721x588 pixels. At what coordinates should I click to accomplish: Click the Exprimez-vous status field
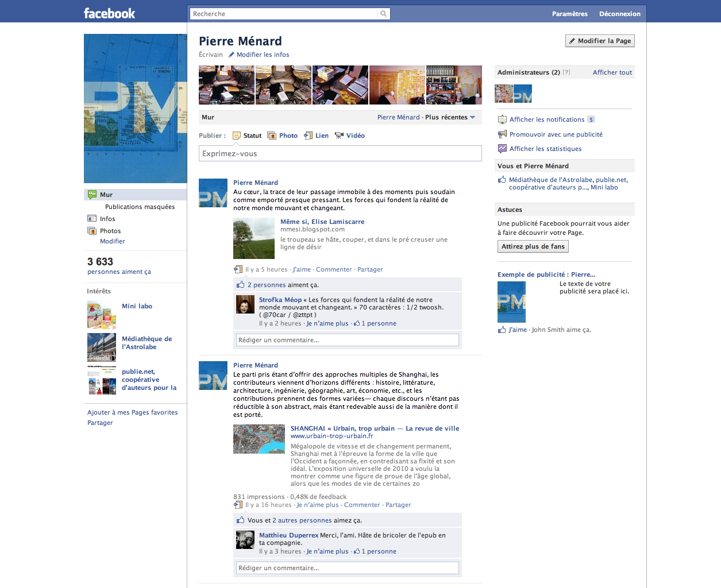pyautogui.click(x=340, y=153)
